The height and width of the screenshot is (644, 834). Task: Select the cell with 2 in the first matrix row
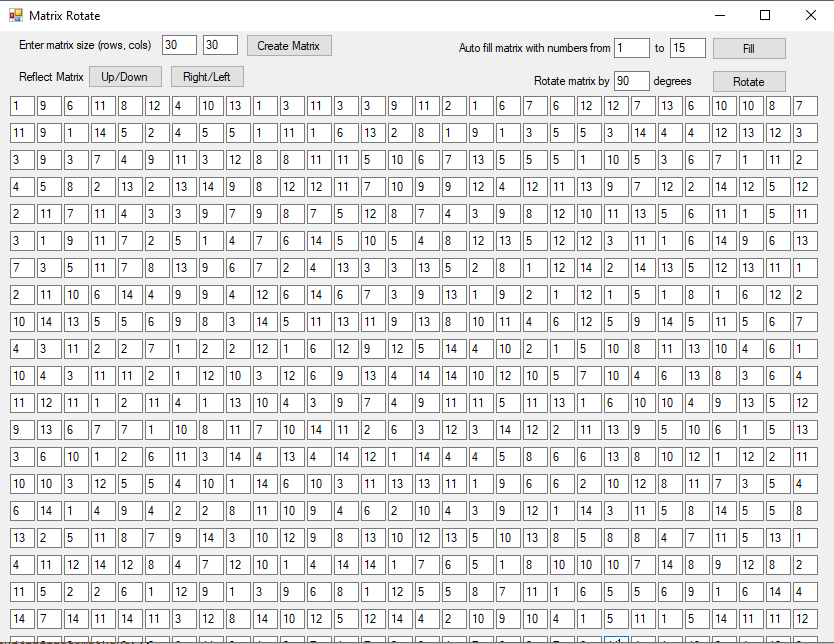454,106
